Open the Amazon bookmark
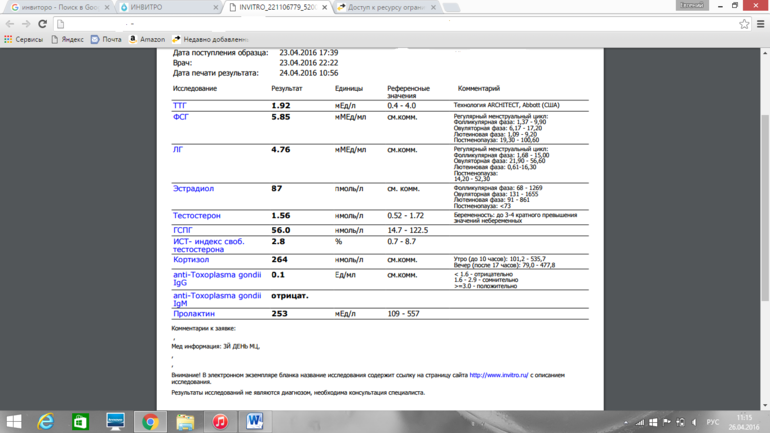The image size is (770, 433). coord(146,40)
